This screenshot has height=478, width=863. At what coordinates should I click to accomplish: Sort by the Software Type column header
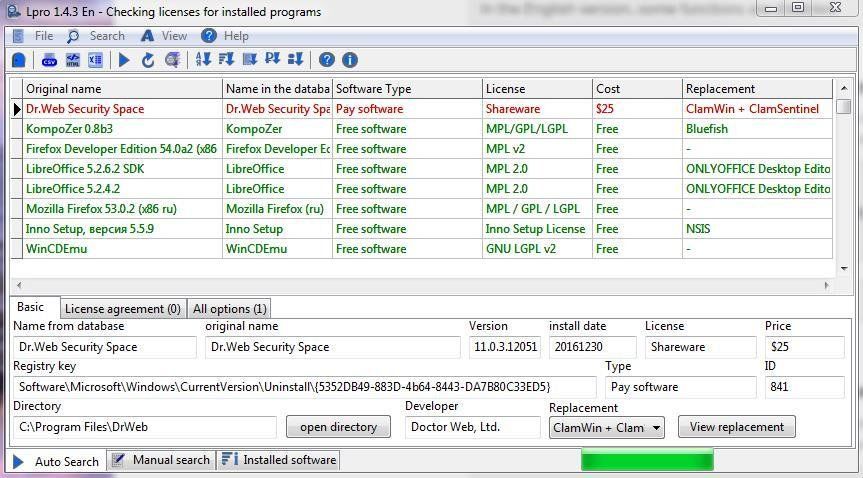[x=407, y=89]
